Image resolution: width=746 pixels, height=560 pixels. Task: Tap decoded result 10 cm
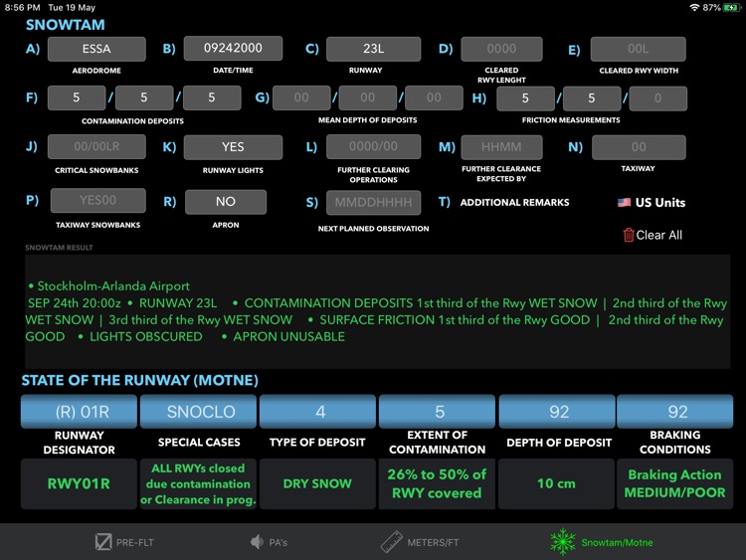(x=557, y=483)
